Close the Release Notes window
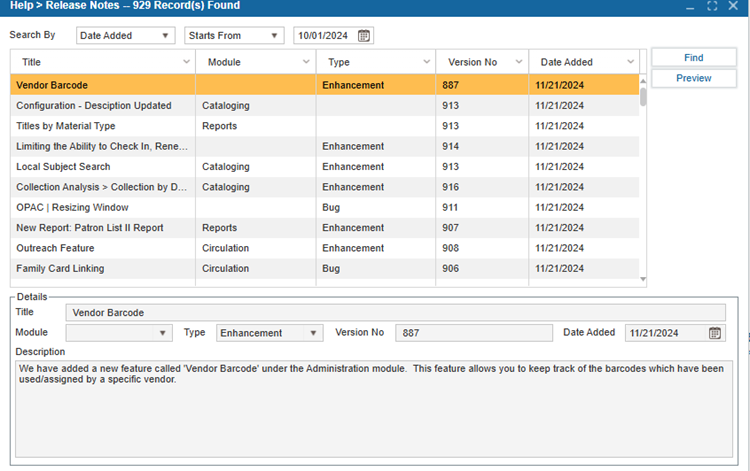 tap(733, 6)
